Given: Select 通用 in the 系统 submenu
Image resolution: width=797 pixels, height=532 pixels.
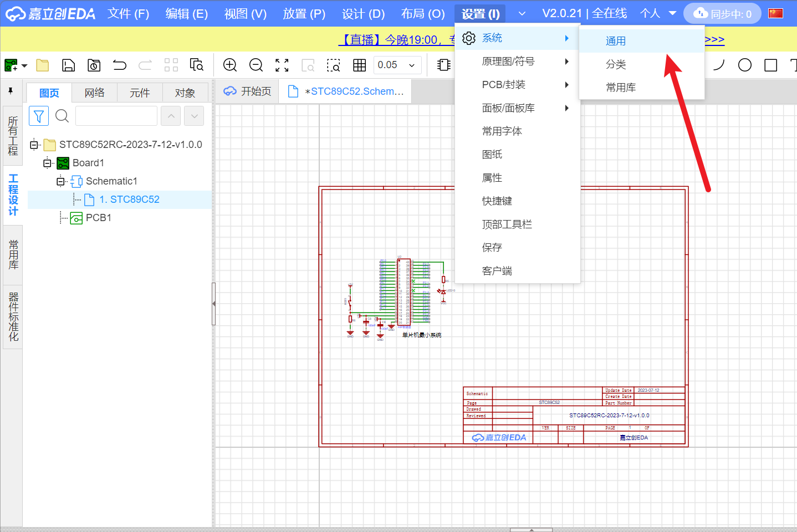Looking at the screenshot, I should [642, 41].
